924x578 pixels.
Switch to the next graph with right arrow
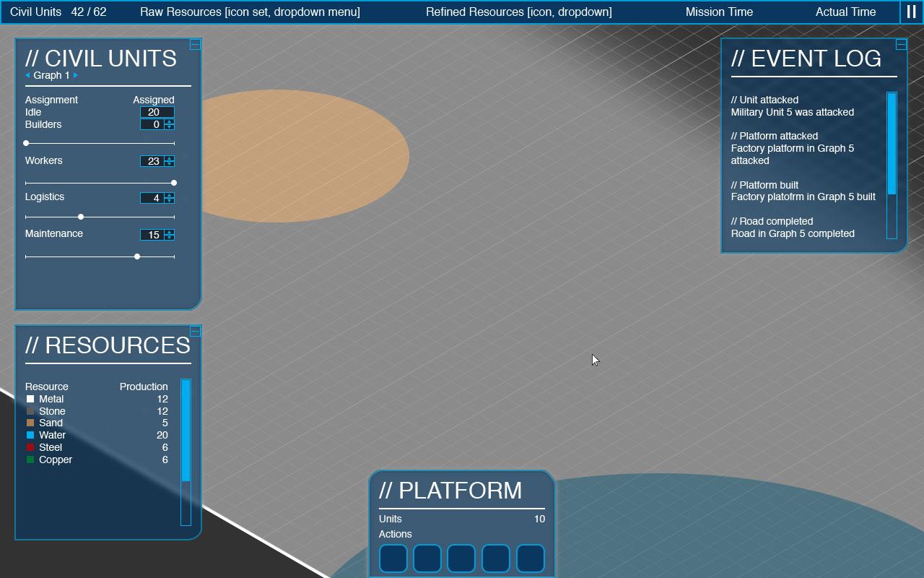tap(76, 75)
